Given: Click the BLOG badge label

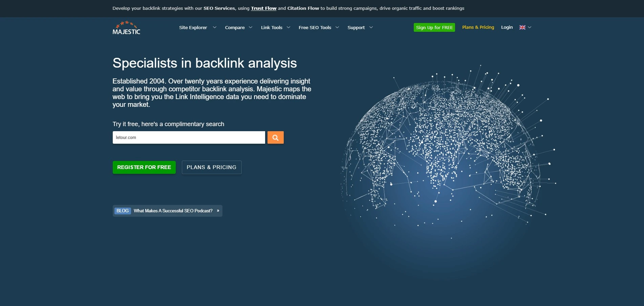Looking at the screenshot, I should 123,211.
